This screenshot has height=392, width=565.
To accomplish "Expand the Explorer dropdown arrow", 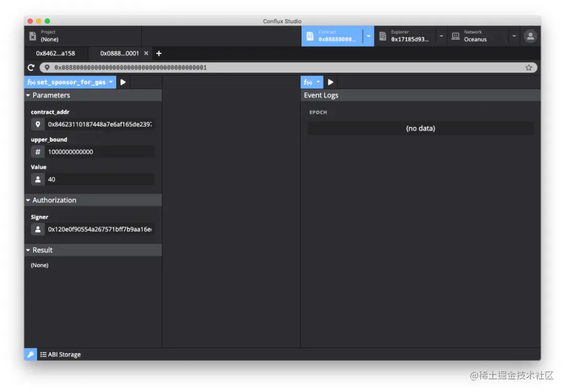I will click(x=441, y=36).
